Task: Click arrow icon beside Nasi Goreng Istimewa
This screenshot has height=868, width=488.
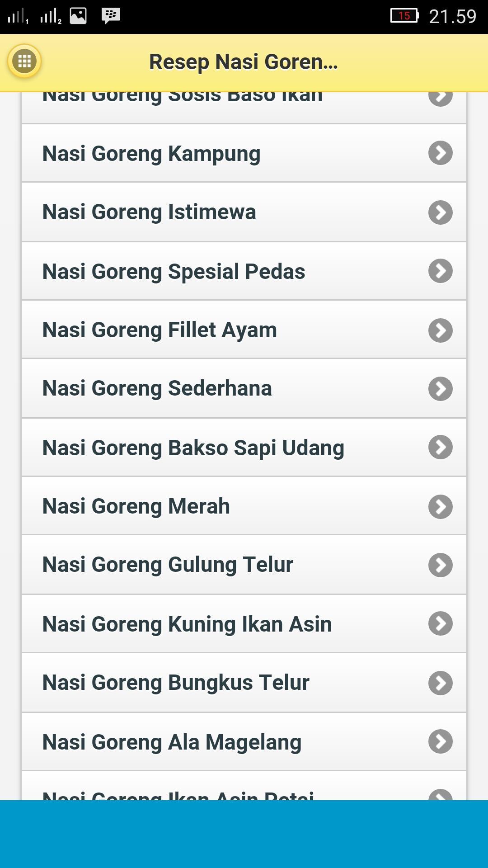Action: pos(440,212)
